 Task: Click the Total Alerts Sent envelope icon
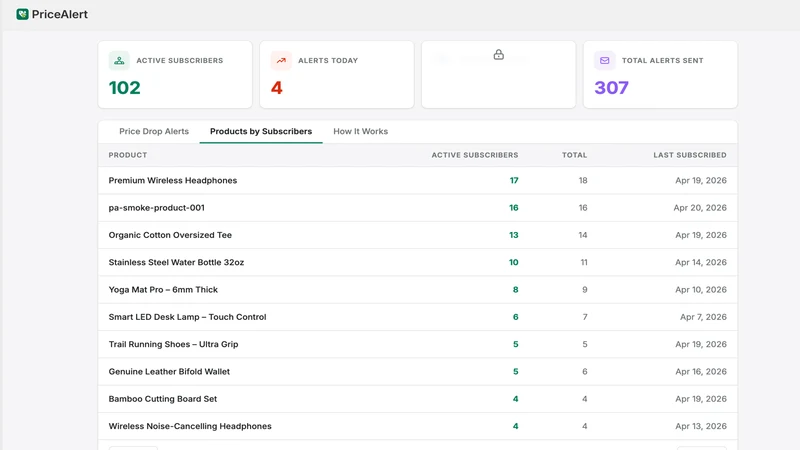click(x=604, y=60)
